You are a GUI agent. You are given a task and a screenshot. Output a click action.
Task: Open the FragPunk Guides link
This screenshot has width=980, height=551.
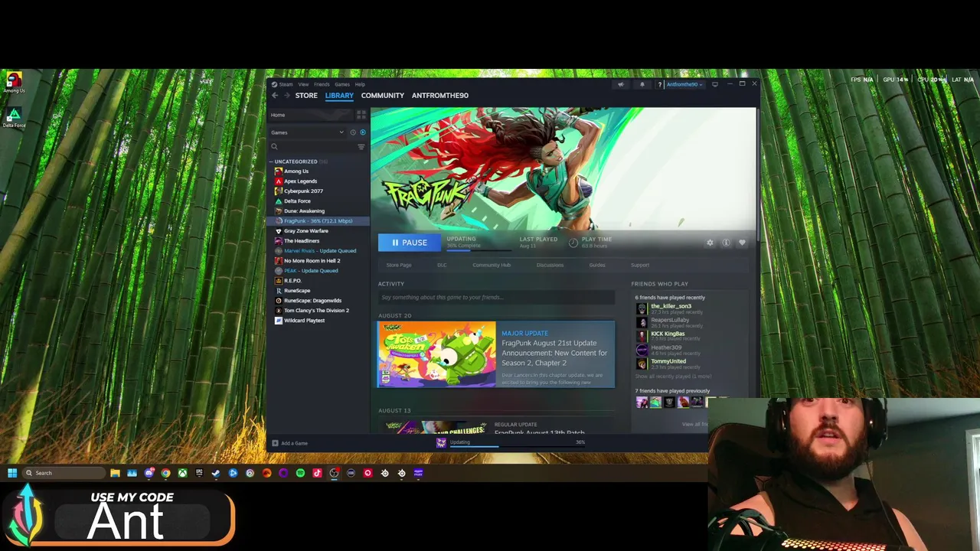click(597, 265)
